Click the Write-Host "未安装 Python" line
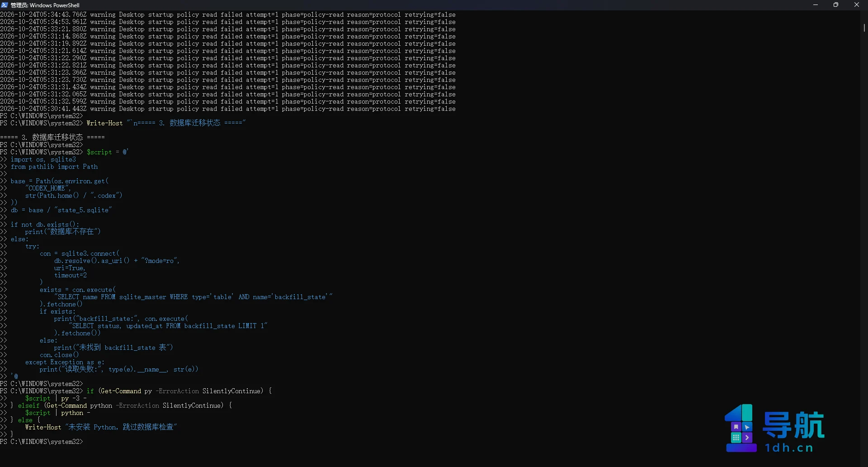This screenshot has height=467, width=868. [x=101, y=427]
